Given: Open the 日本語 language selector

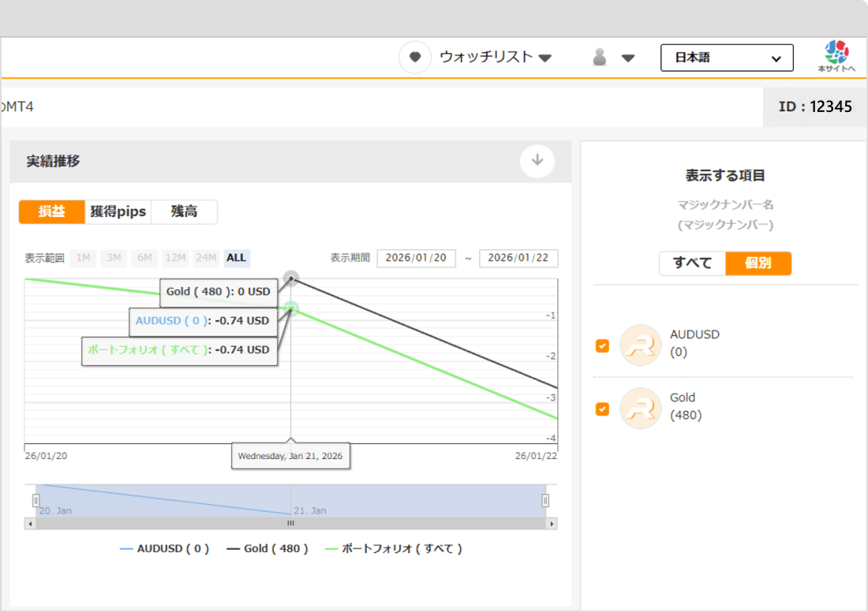Looking at the screenshot, I should pos(726,57).
